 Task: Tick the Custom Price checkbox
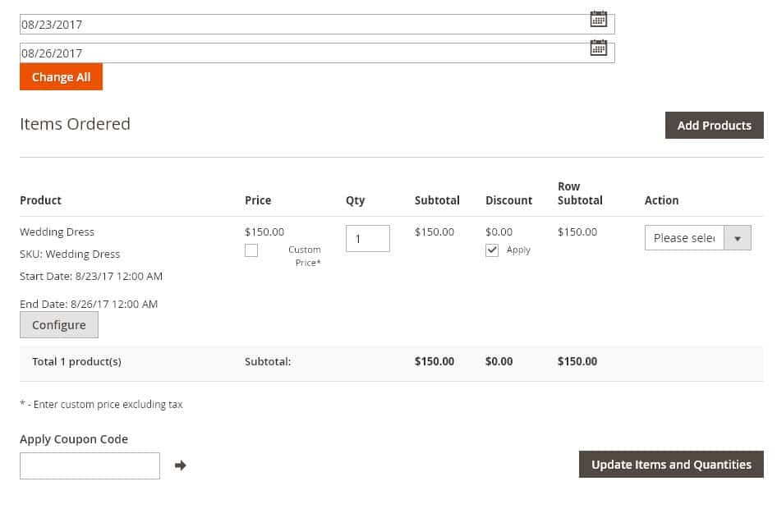coord(251,250)
